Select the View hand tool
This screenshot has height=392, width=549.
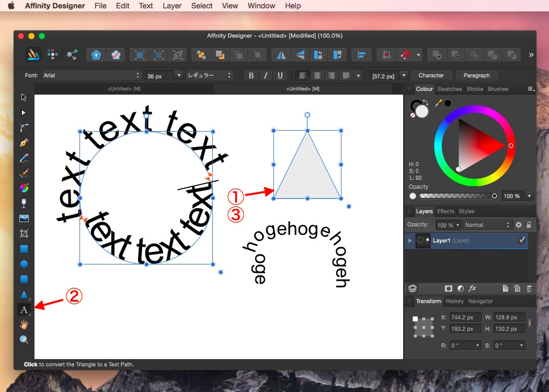(24, 325)
